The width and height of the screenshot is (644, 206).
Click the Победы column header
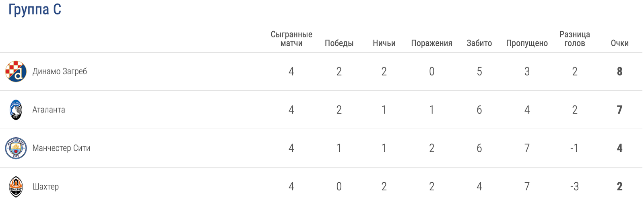339,43
